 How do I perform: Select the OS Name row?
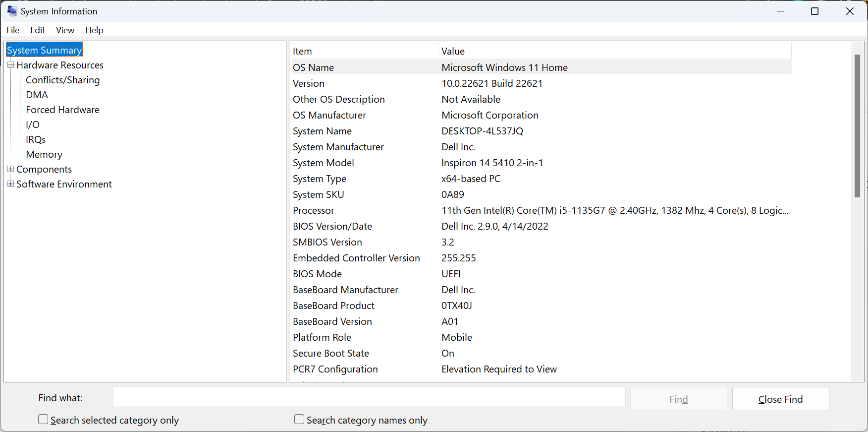coord(541,67)
